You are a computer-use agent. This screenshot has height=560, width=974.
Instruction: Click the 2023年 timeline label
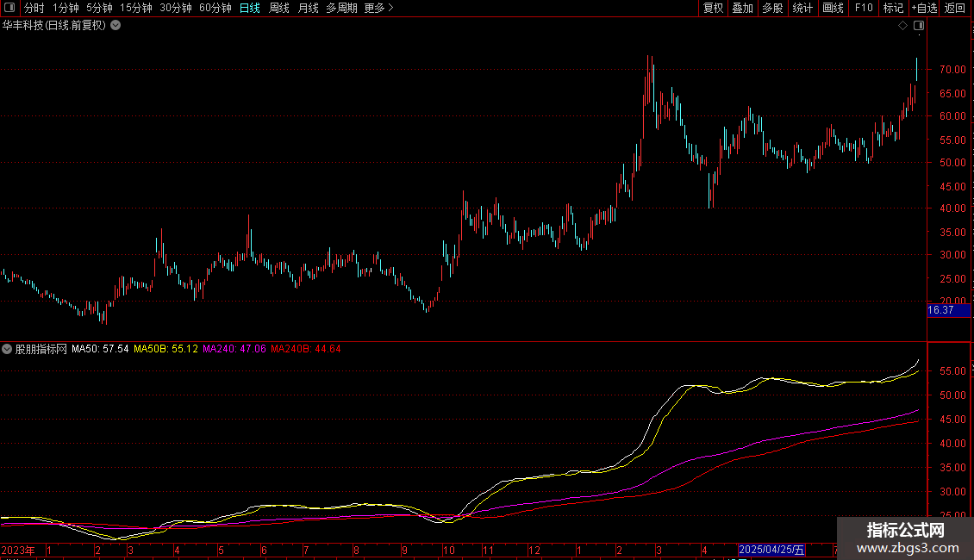pyautogui.click(x=18, y=550)
